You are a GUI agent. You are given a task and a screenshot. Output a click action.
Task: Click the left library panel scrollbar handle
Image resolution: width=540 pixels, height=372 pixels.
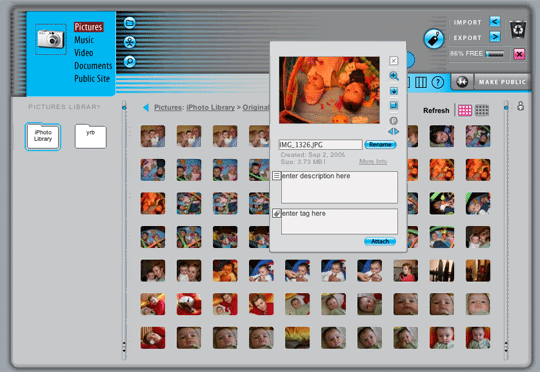click(124, 108)
